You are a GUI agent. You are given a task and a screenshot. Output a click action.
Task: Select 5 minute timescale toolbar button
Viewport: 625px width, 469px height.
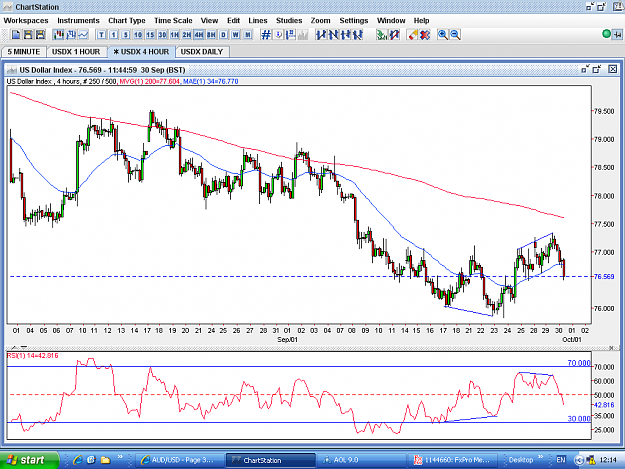pos(126,35)
